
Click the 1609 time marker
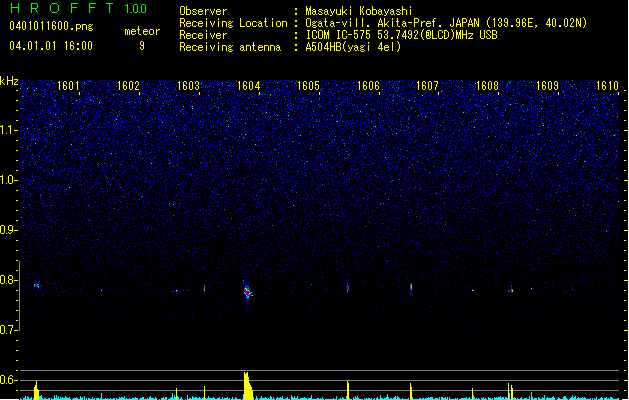tap(548, 86)
